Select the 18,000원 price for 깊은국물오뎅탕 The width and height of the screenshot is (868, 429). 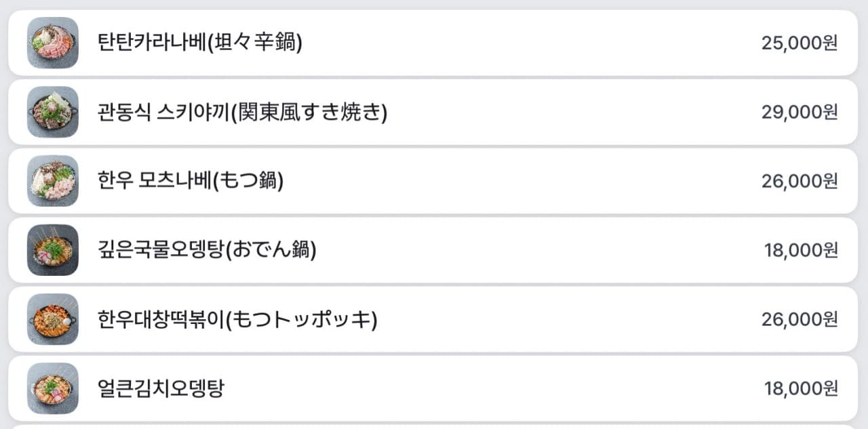[801, 250]
